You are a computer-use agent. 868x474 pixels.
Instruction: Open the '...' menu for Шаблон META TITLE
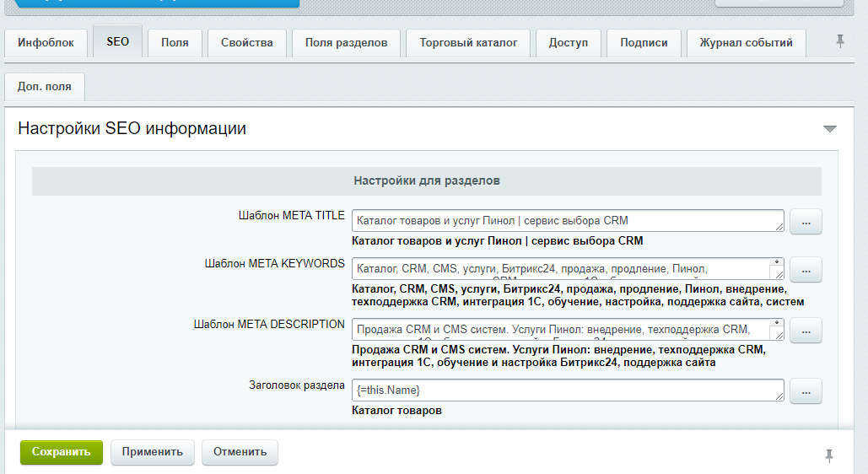coord(806,222)
